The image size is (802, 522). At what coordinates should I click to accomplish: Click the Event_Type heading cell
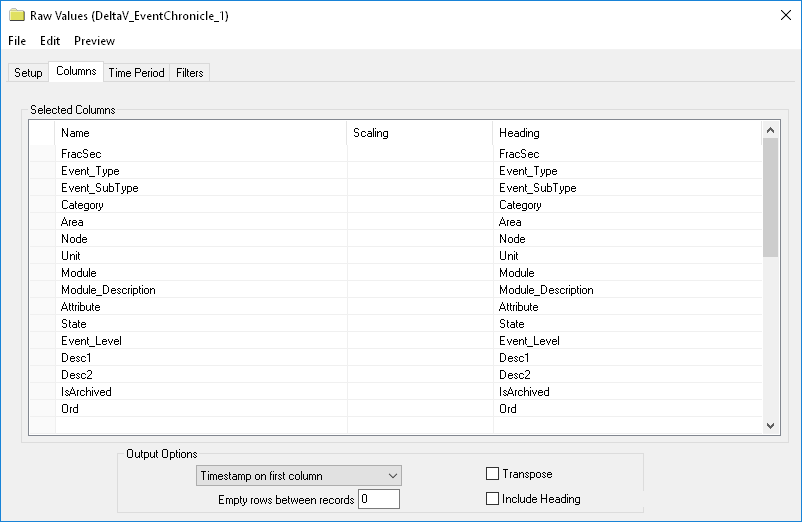pos(628,171)
